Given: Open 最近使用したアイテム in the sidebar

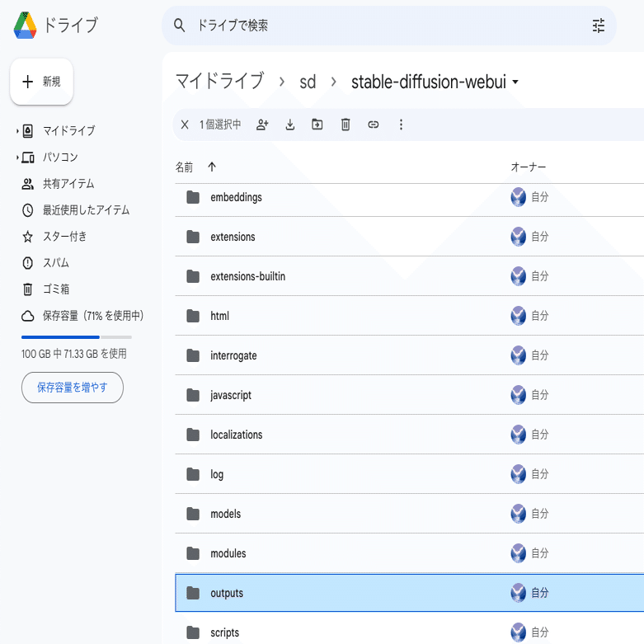Looking at the screenshot, I should [x=87, y=210].
